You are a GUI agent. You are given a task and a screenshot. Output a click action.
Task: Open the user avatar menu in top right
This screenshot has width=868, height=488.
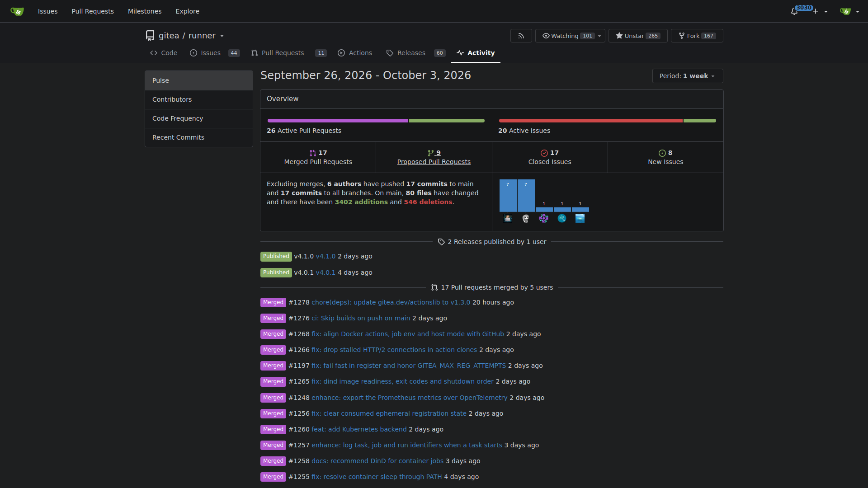(849, 11)
